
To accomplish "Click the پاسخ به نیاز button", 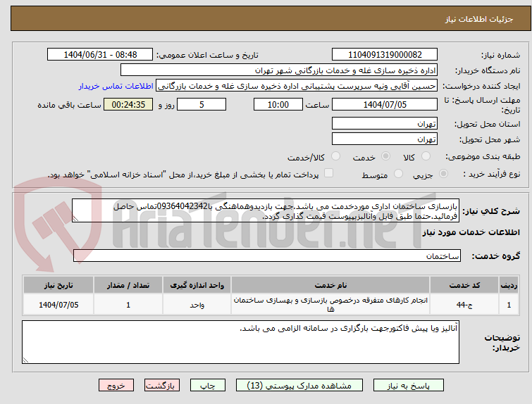I will pos(409,386).
